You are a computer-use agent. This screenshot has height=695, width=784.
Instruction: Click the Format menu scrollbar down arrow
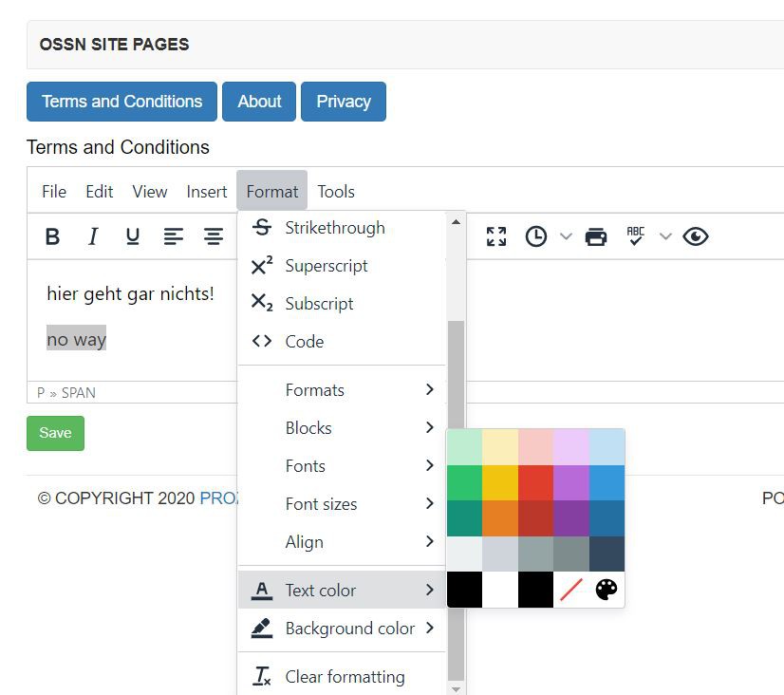(x=456, y=688)
